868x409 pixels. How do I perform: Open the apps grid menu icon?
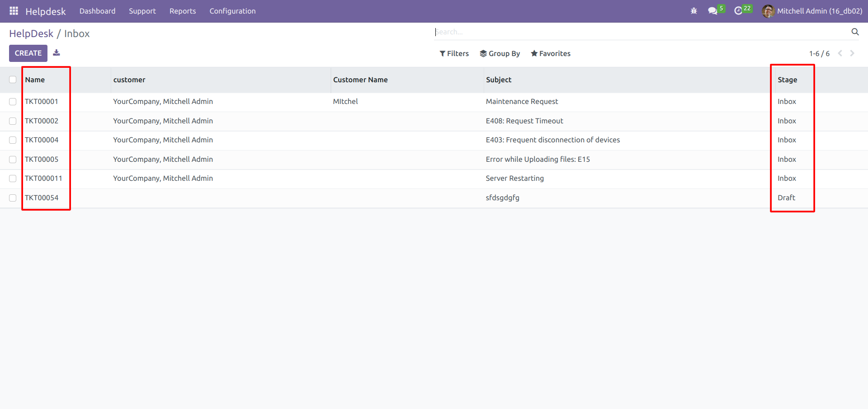14,11
